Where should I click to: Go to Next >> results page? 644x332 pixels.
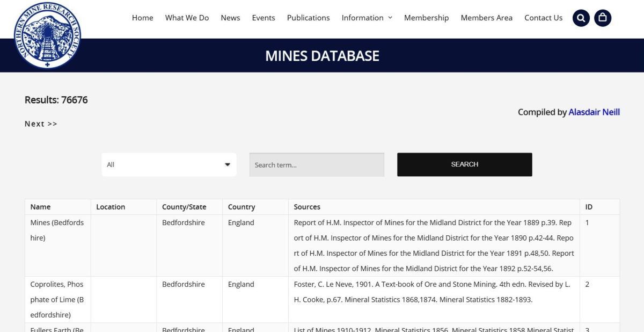[x=41, y=124]
